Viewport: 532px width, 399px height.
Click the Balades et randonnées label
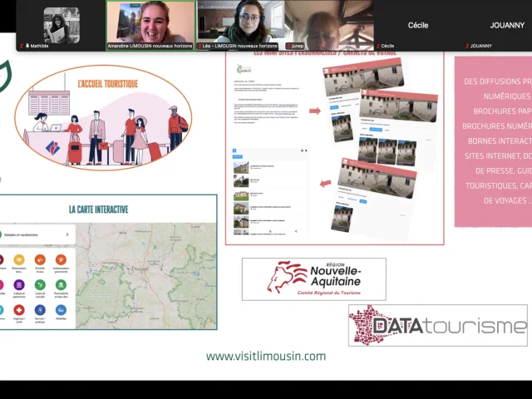click(x=21, y=234)
